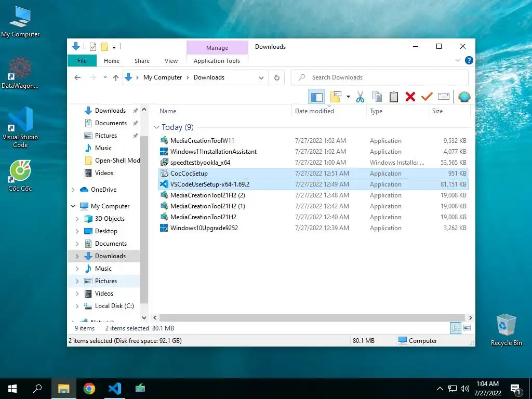This screenshot has width=532, height=399.
Task: Click the Cut scissors toolbar icon
Action: 360,97
